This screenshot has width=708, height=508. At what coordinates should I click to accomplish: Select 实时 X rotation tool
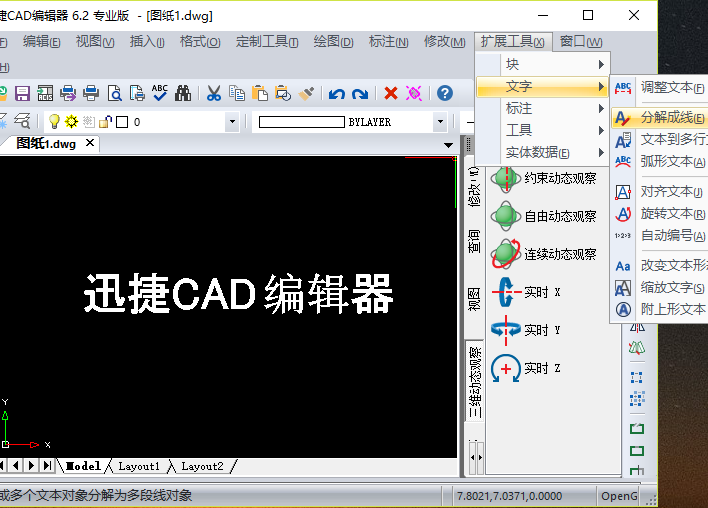526,292
